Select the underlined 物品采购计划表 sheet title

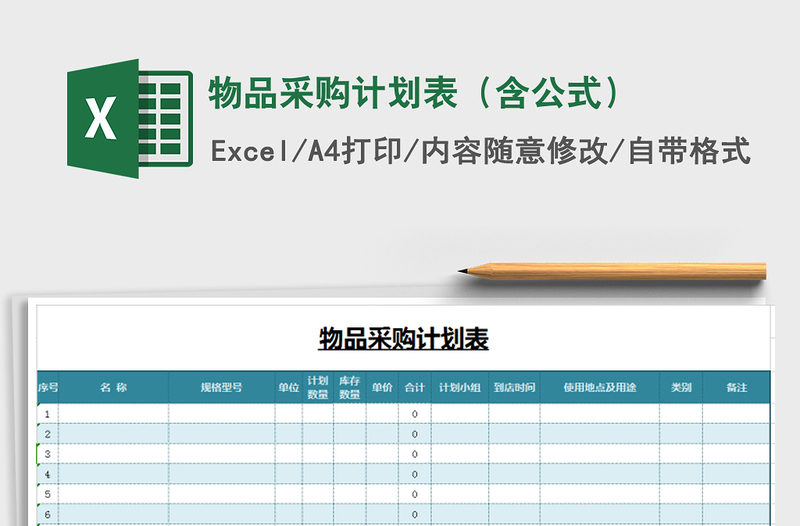coord(403,339)
